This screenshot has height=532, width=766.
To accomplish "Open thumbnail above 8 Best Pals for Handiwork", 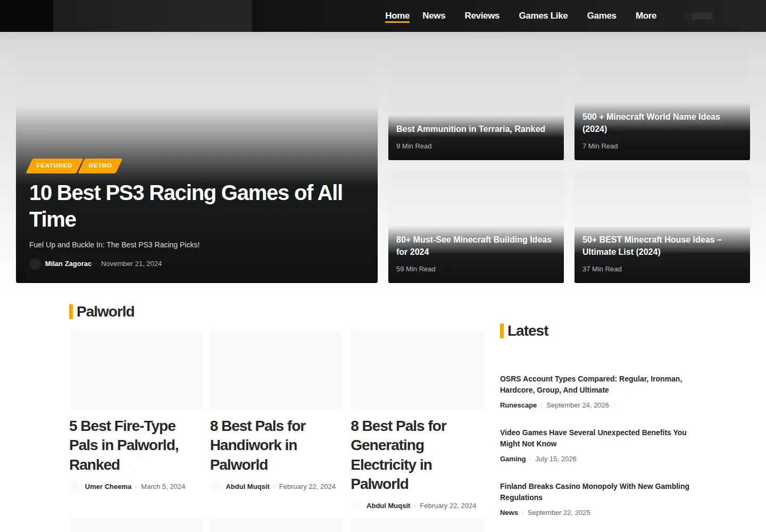I will tap(277, 370).
